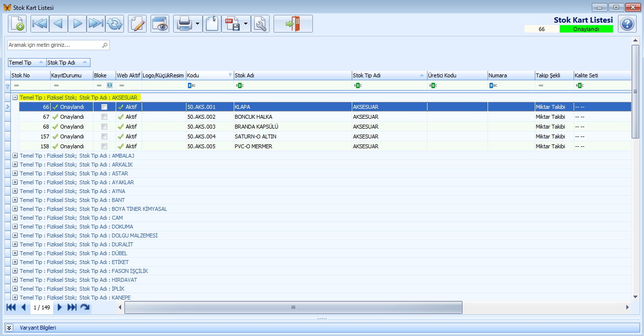
Task: Expand the HIRDAVAT group
Action: (x=15, y=280)
